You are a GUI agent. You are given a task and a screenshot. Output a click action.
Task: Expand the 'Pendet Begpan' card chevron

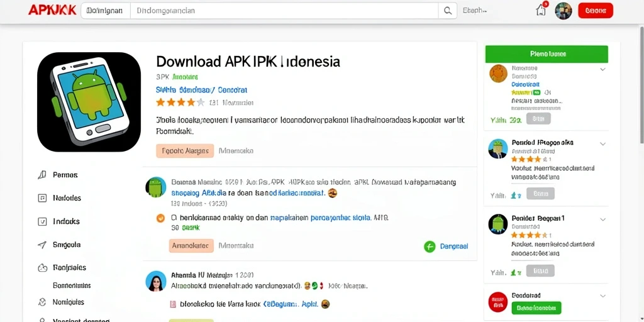point(602,219)
